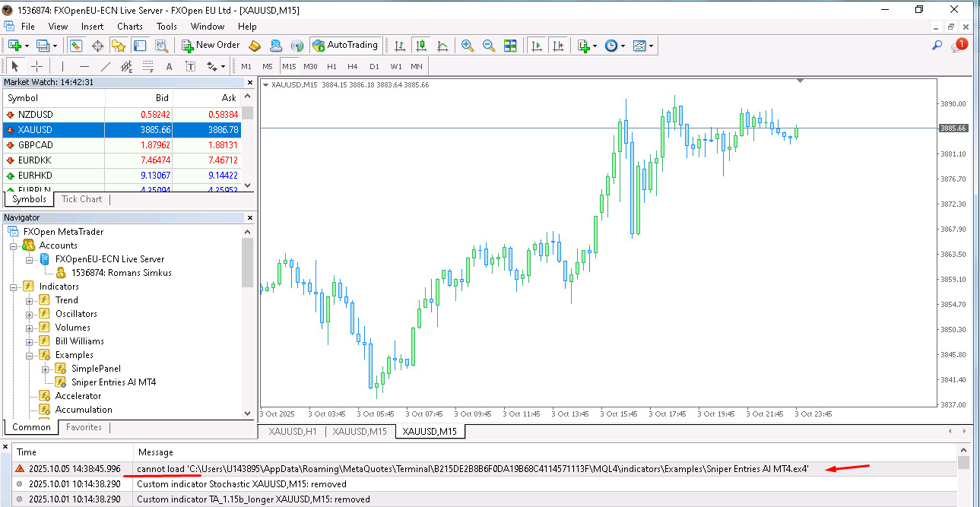Viewport: 980px width, 507px height.
Task: Select the H4 timeframe button
Action: coord(353,66)
